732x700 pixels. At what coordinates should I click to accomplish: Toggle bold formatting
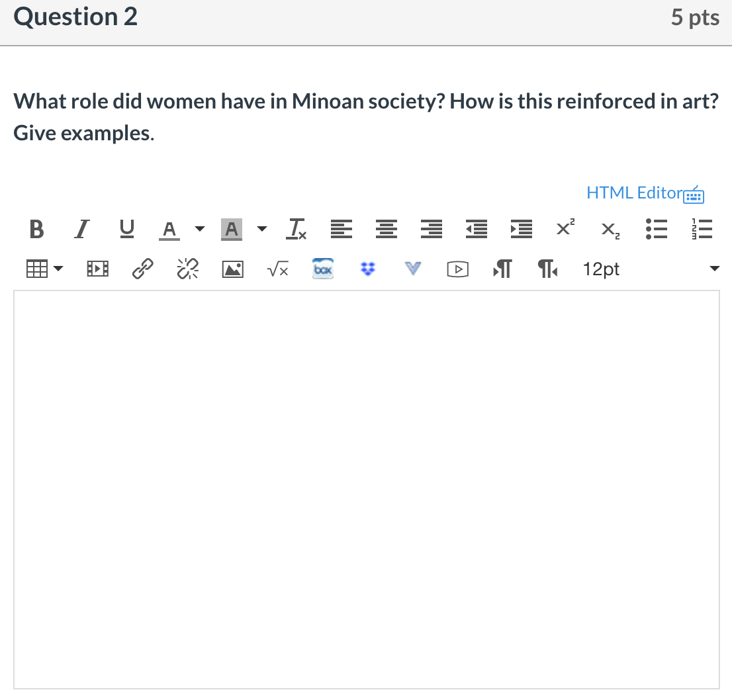coord(37,229)
